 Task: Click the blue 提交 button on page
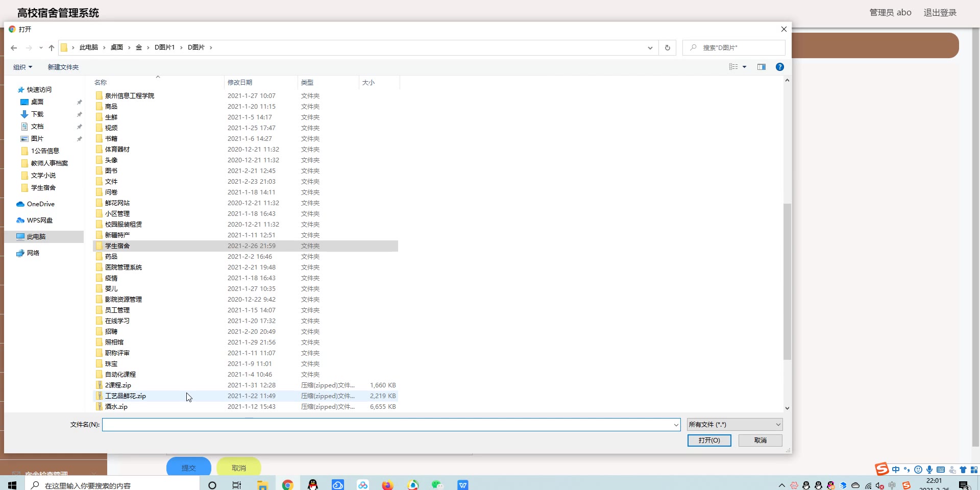189,467
